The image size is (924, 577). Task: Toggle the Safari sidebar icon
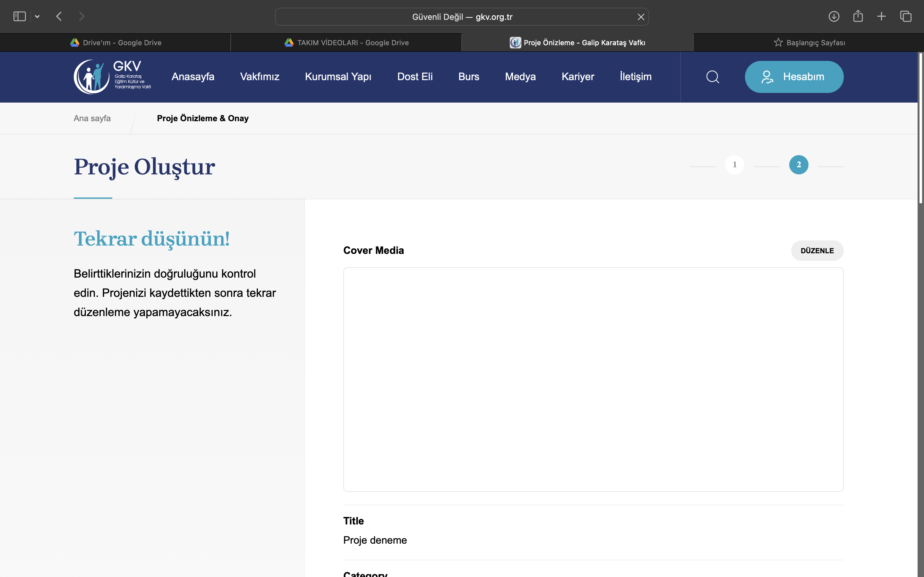(20, 16)
